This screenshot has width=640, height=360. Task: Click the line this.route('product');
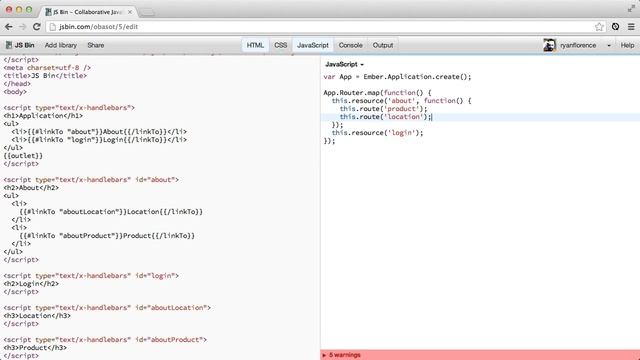pyautogui.click(x=383, y=109)
